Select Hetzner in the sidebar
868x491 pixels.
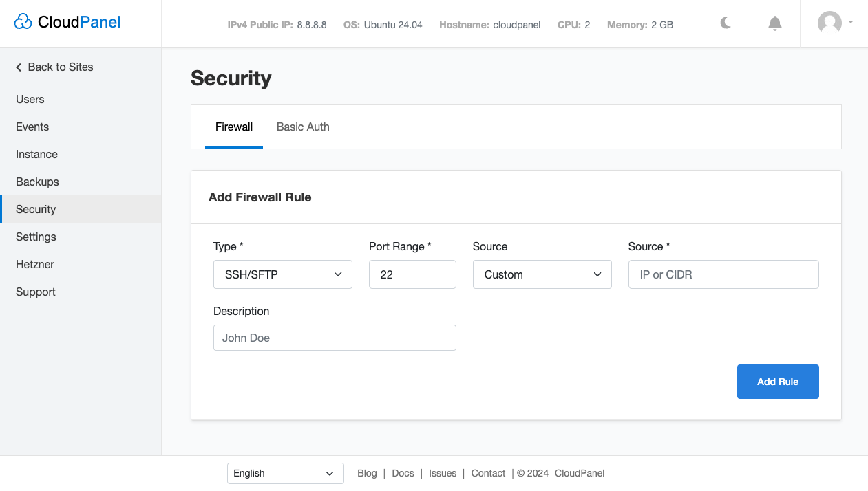point(35,264)
